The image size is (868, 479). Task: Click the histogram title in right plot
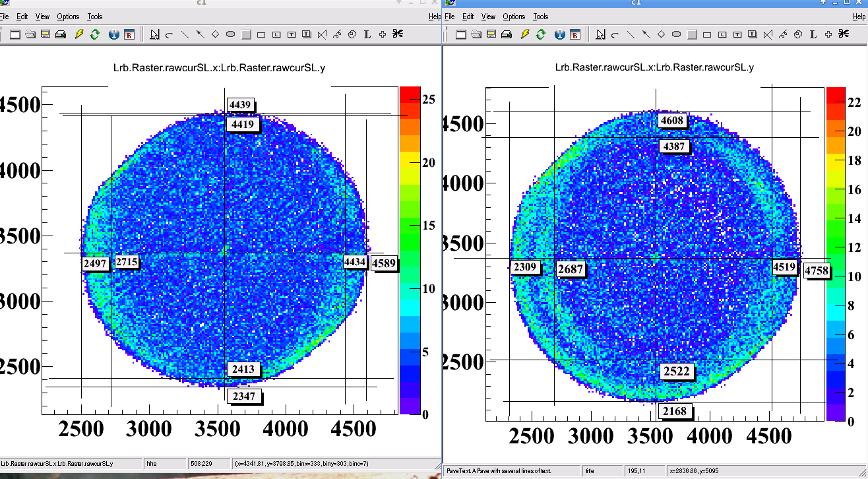point(654,67)
